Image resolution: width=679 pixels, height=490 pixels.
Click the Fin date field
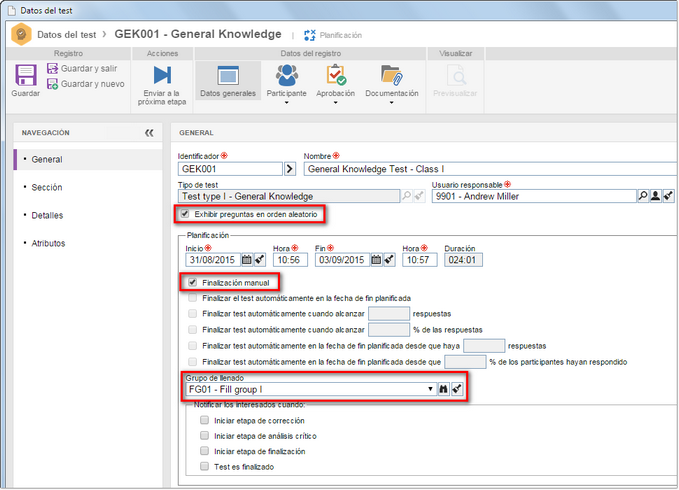tap(342, 260)
